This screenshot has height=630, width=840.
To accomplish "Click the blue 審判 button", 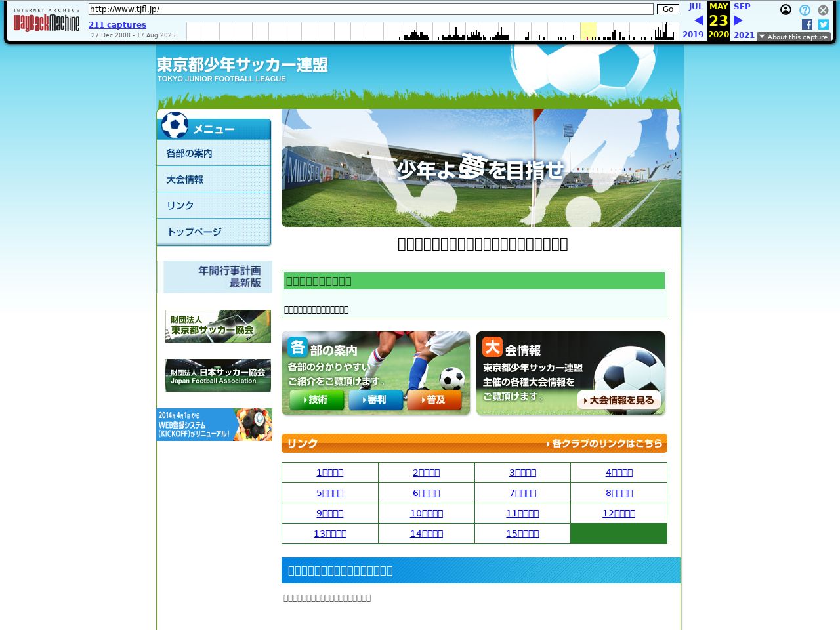I will 375,400.
